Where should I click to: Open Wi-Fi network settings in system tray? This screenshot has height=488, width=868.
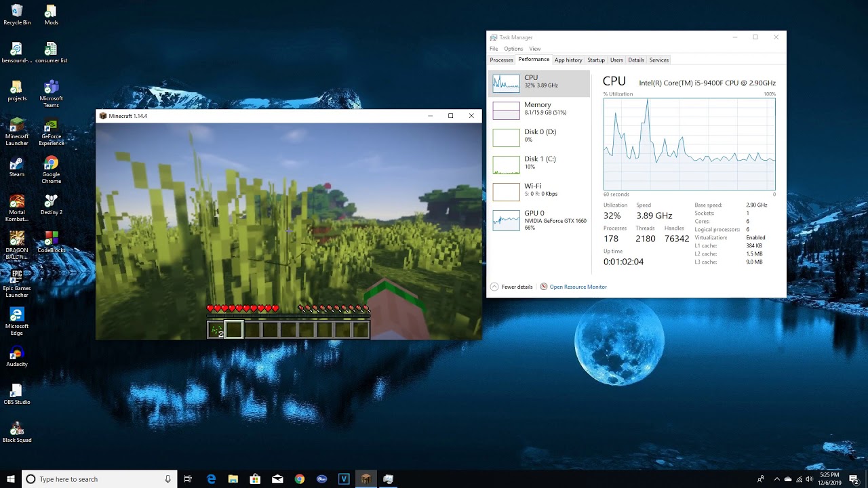click(799, 479)
